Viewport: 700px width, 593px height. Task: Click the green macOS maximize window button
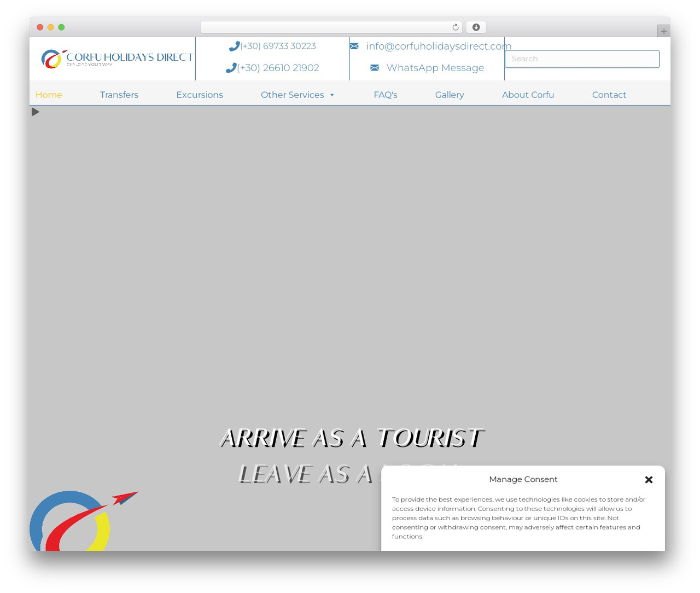[61, 27]
